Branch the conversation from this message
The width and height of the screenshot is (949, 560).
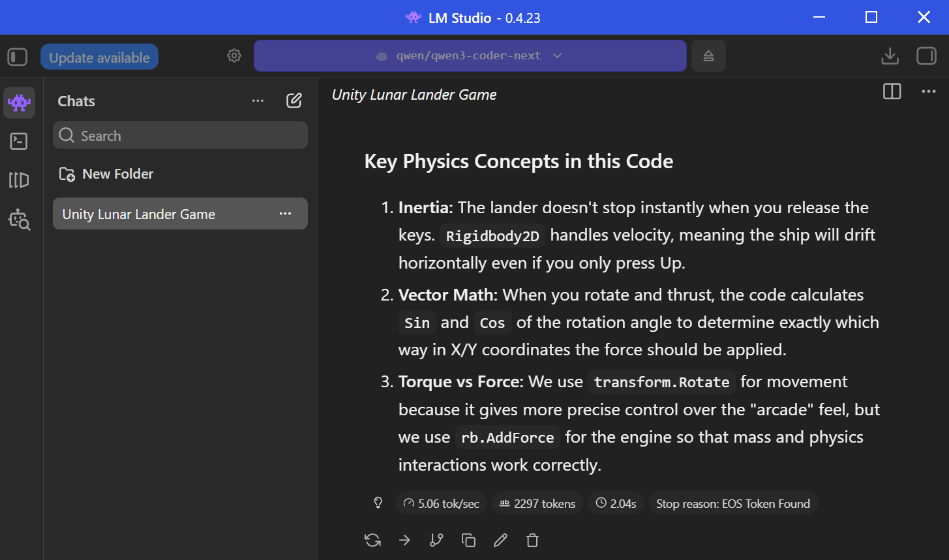pyautogui.click(x=436, y=540)
